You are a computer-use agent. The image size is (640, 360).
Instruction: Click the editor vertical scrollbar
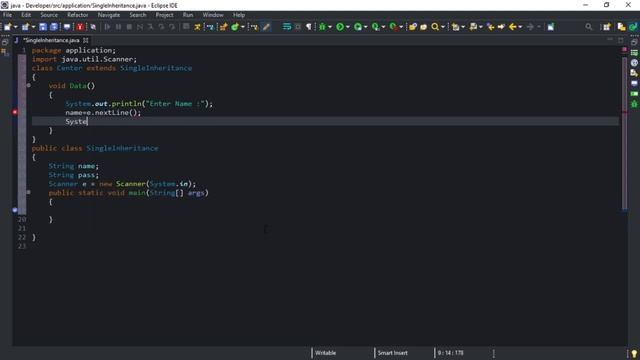point(624,133)
